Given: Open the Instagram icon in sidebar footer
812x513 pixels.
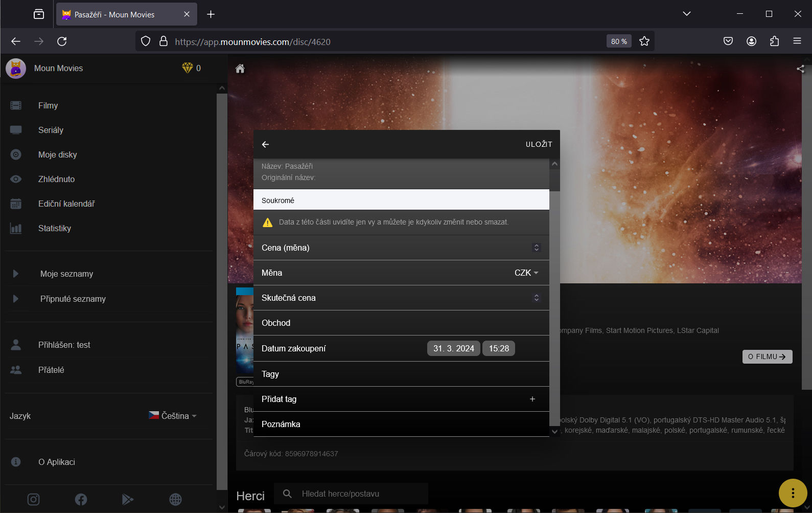Looking at the screenshot, I should [33, 499].
